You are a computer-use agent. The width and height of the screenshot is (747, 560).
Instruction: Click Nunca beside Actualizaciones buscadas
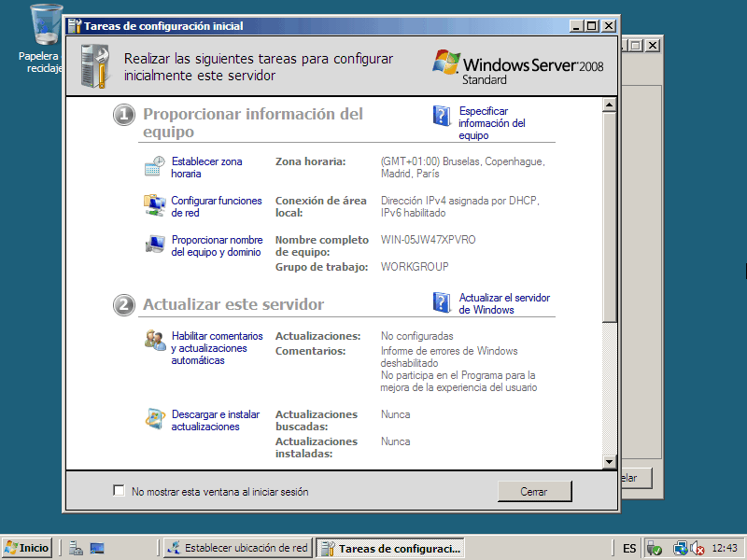tap(395, 414)
